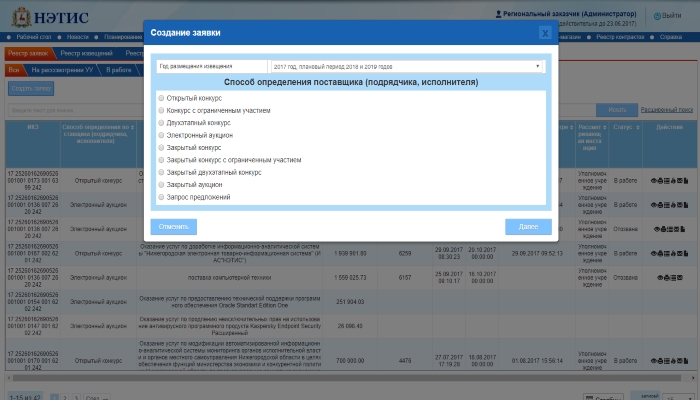Click the 'Отменить' button in the dialog
This screenshot has height=400, width=700.
coord(174,227)
